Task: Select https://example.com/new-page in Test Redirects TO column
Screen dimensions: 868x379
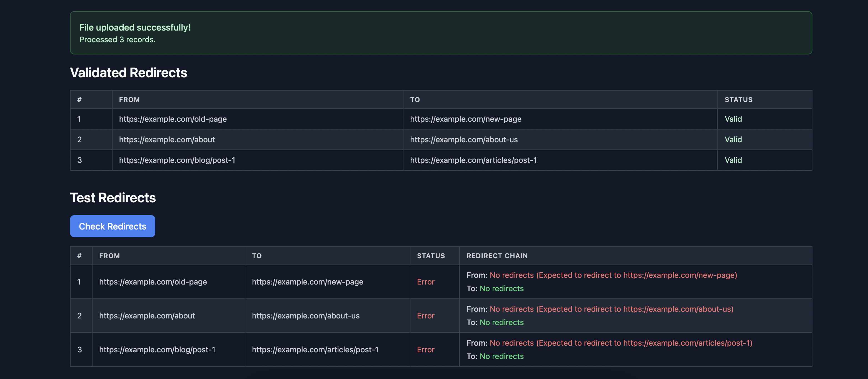Action: click(x=307, y=282)
